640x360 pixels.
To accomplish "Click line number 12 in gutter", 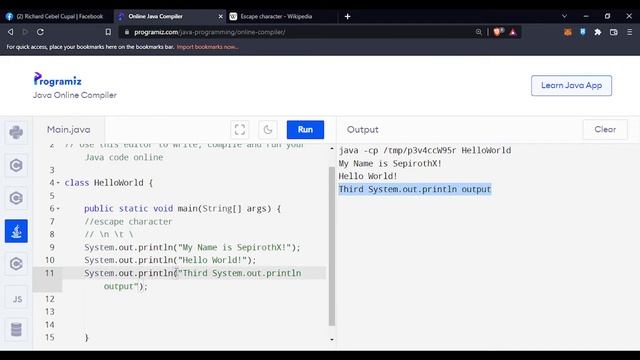I will 50,299.
